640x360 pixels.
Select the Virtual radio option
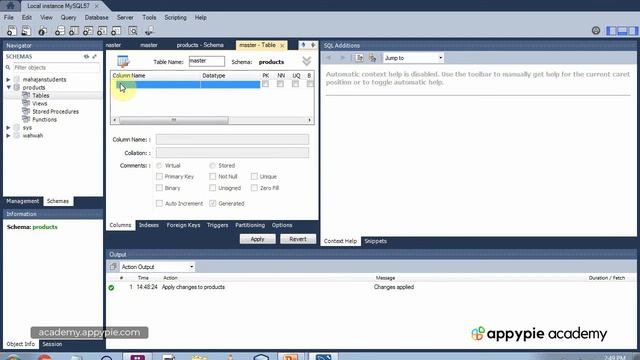click(x=159, y=166)
